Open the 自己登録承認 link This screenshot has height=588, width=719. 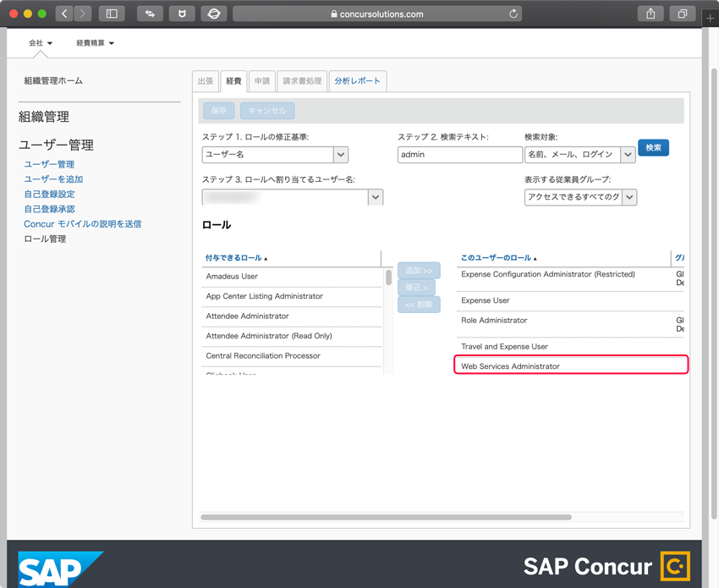point(49,209)
